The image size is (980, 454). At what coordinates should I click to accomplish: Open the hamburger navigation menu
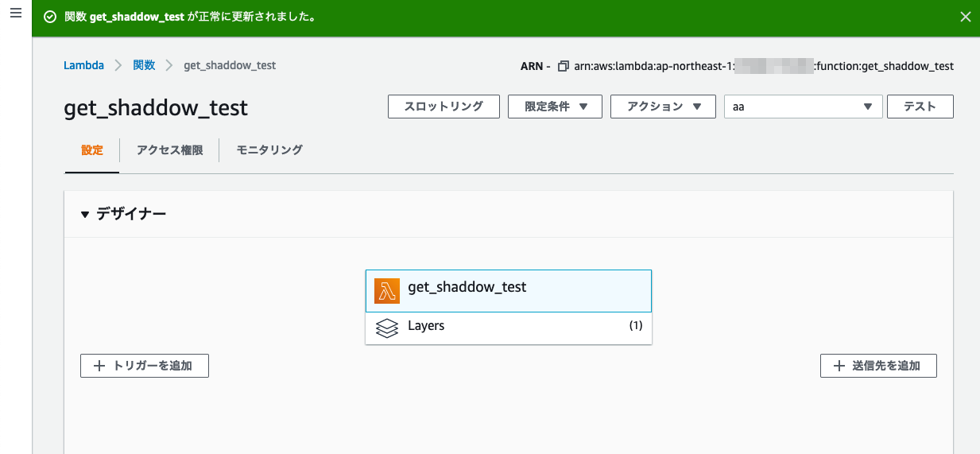point(15,14)
